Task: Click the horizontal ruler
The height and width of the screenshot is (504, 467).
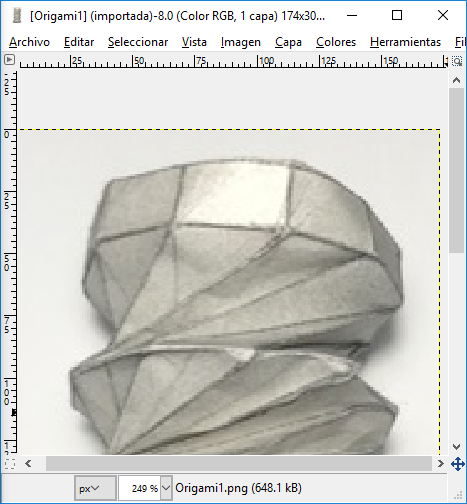Action: point(233,61)
